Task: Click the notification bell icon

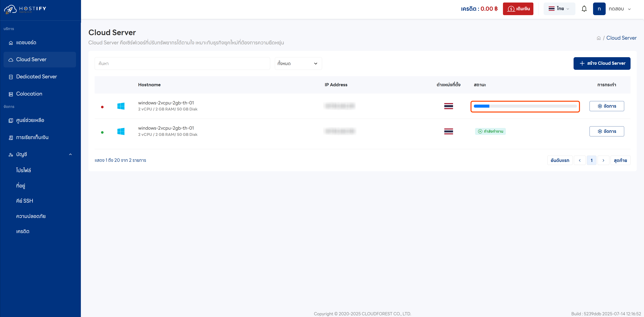Action: (584, 9)
